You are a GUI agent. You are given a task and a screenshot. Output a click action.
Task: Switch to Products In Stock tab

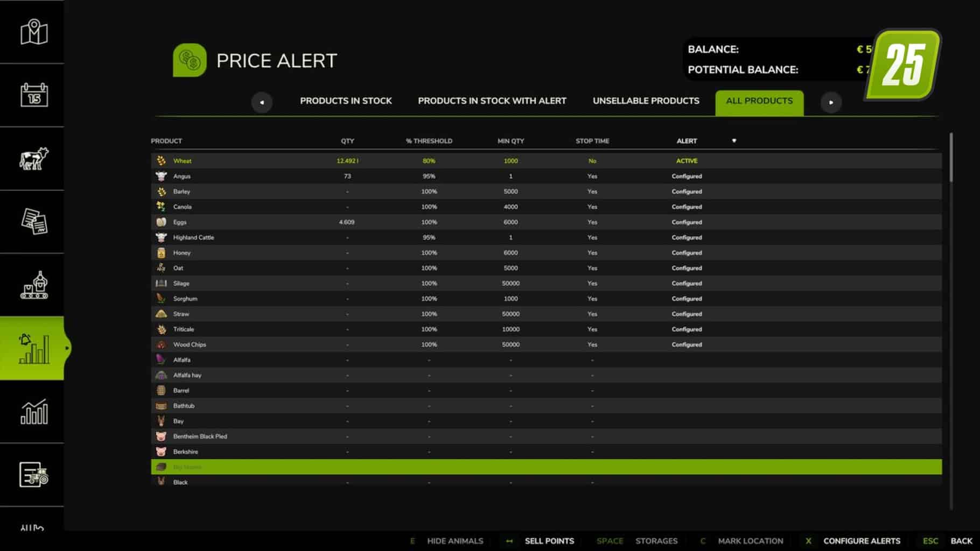[346, 101]
